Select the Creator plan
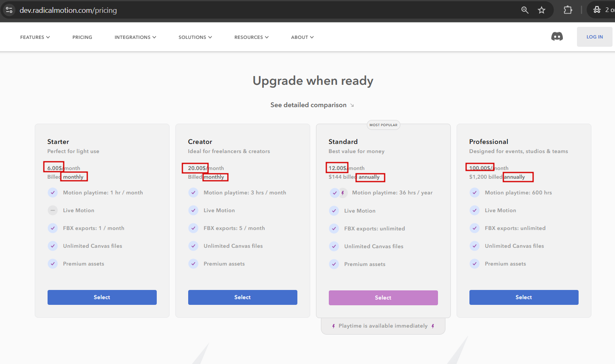Viewport: 615px width, 364px height. click(x=243, y=297)
